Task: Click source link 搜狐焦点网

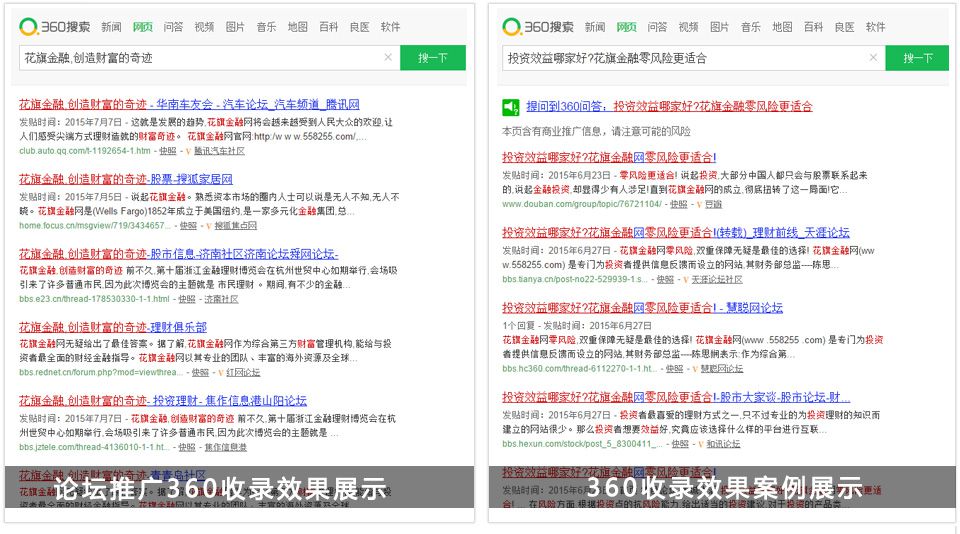Action: (236, 226)
